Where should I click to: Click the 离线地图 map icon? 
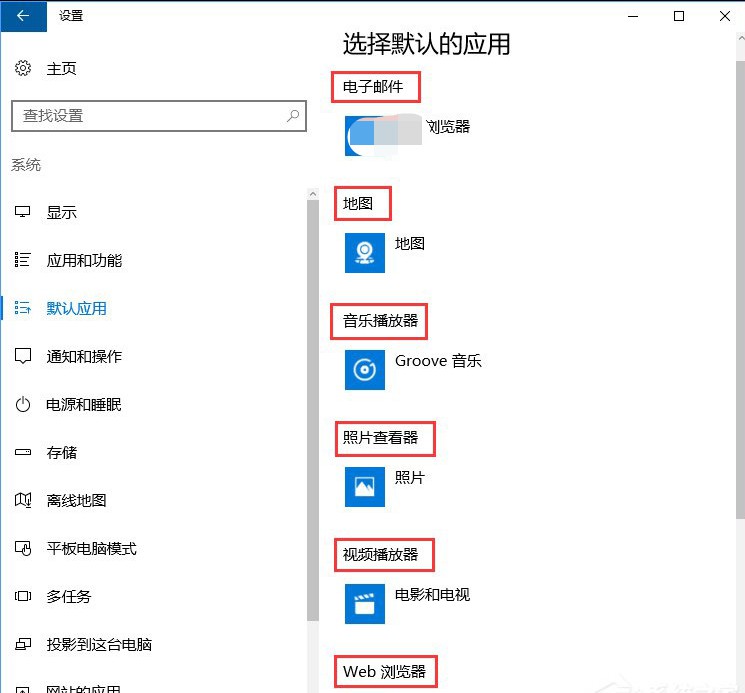point(23,501)
